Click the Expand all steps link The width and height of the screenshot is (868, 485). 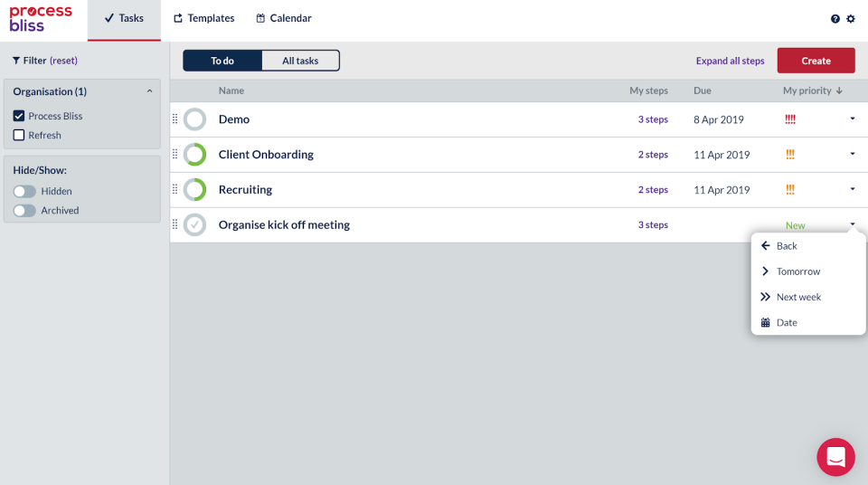730,61
